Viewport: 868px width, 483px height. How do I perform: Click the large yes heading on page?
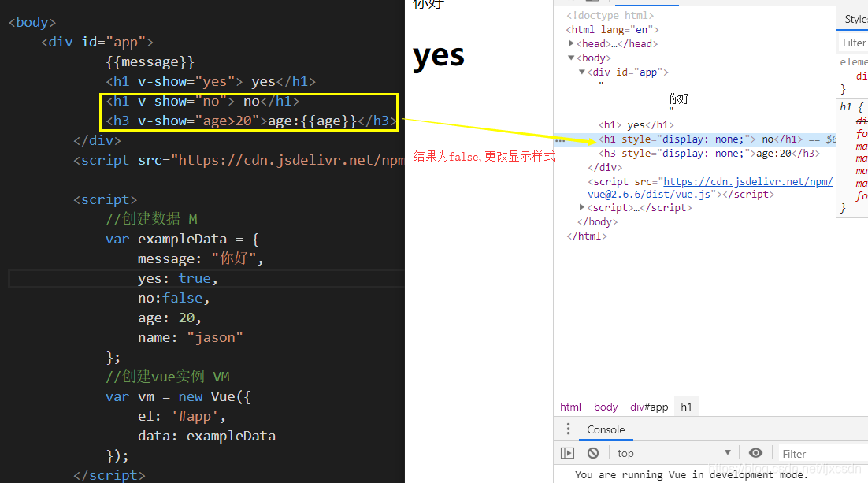pos(439,55)
